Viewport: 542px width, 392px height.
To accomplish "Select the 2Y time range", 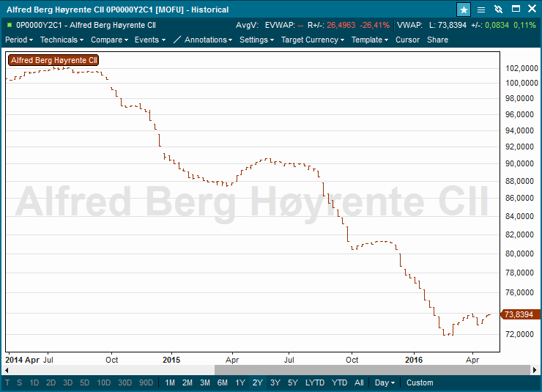I will tap(258, 382).
